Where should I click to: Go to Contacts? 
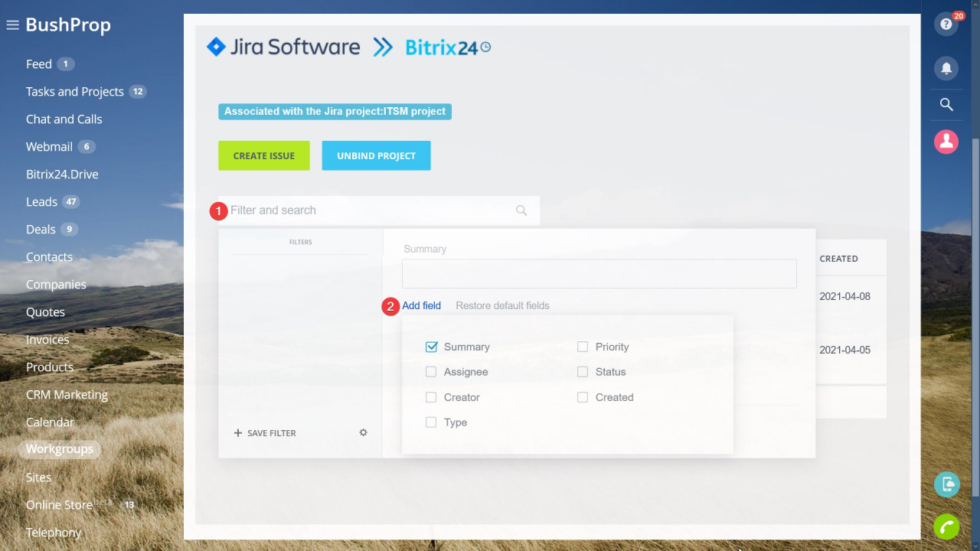click(49, 257)
